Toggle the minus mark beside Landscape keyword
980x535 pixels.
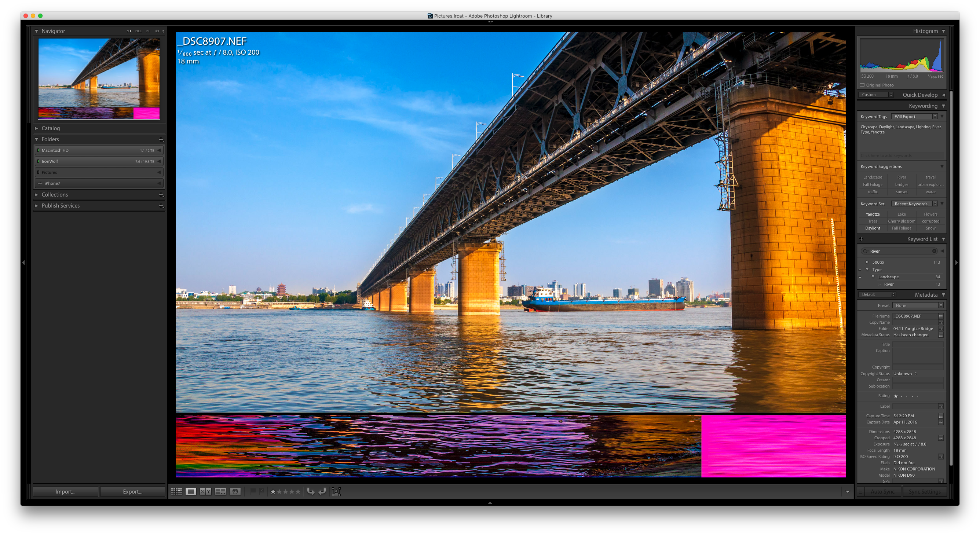860,277
